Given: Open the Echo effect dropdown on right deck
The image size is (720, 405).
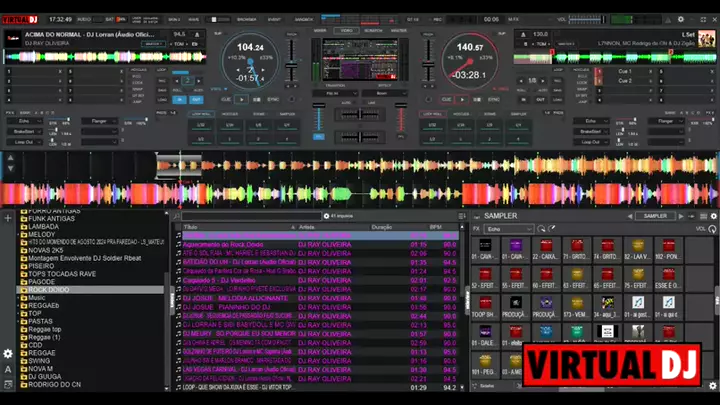Looking at the screenshot, I should 591,121.
